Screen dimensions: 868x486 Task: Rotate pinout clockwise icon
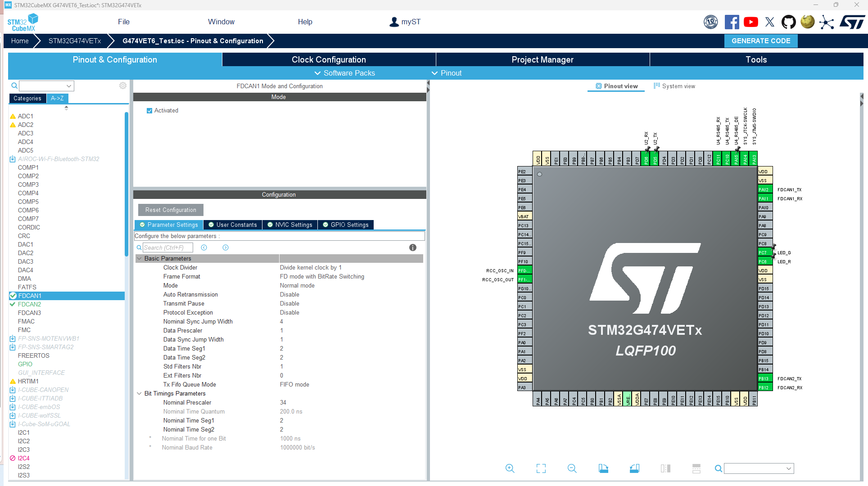tap(603, 468)
